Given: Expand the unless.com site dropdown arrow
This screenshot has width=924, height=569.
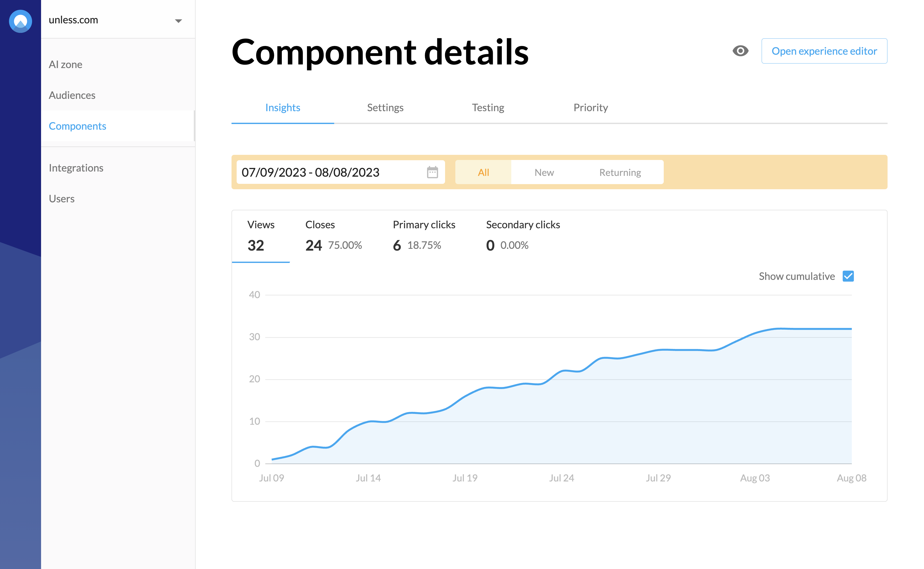Looking at the screenshot, I should 178,21.
